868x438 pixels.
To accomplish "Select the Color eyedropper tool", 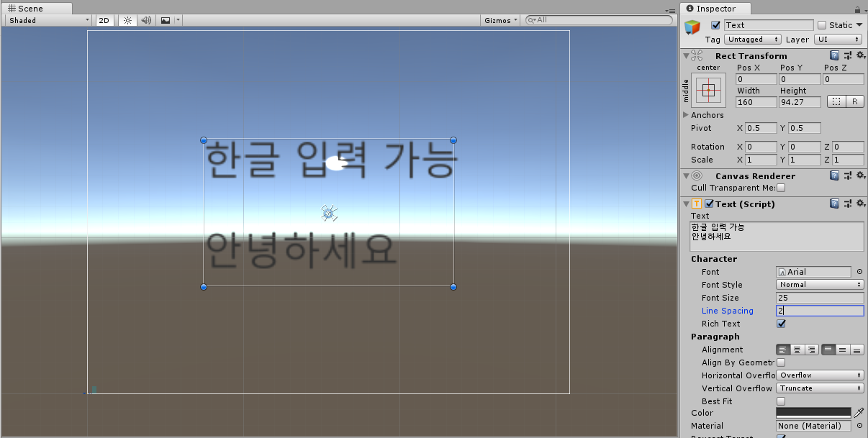I will pyautogui.click(x=859, y=413).
